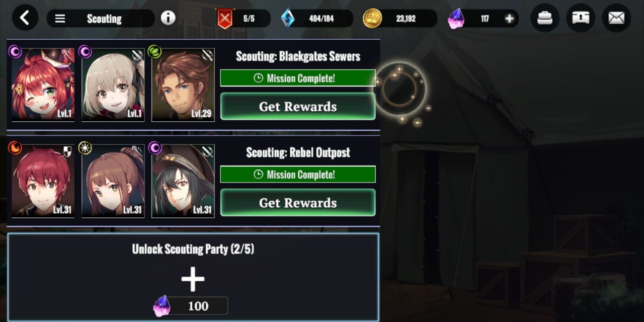Open the Scouting hamburger menu
This screenshot has height=322, width=644.
pos(60,19)
